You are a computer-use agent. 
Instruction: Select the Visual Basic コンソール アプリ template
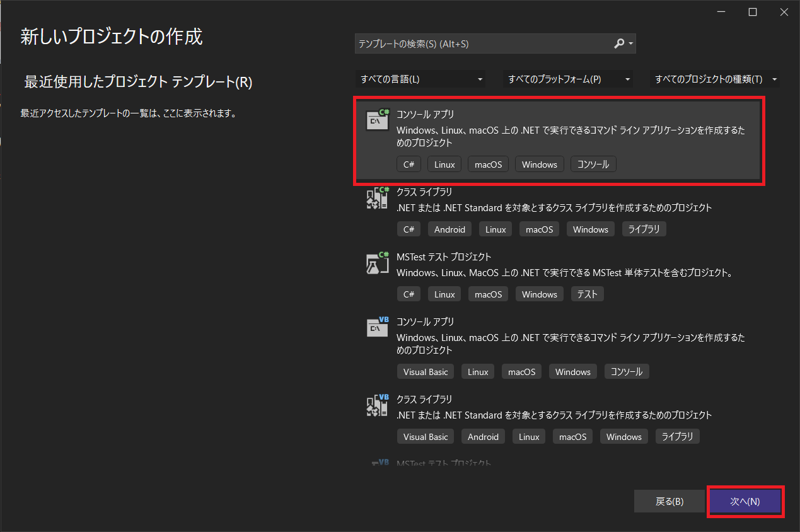[559, 348]
